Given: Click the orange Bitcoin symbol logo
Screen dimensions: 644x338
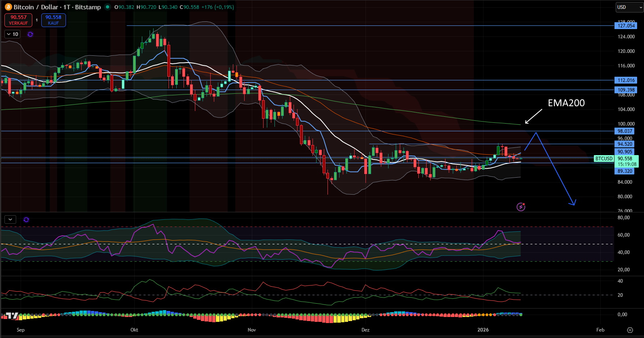Looking at the screenshot, I should [8, 7].
